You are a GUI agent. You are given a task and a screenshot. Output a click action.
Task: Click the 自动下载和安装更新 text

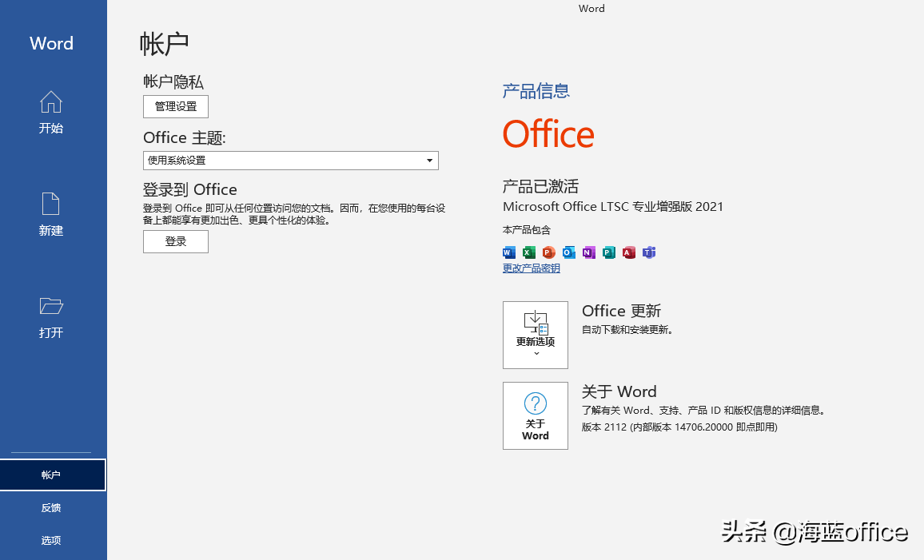pyautogui.click(x=627, y=330)
